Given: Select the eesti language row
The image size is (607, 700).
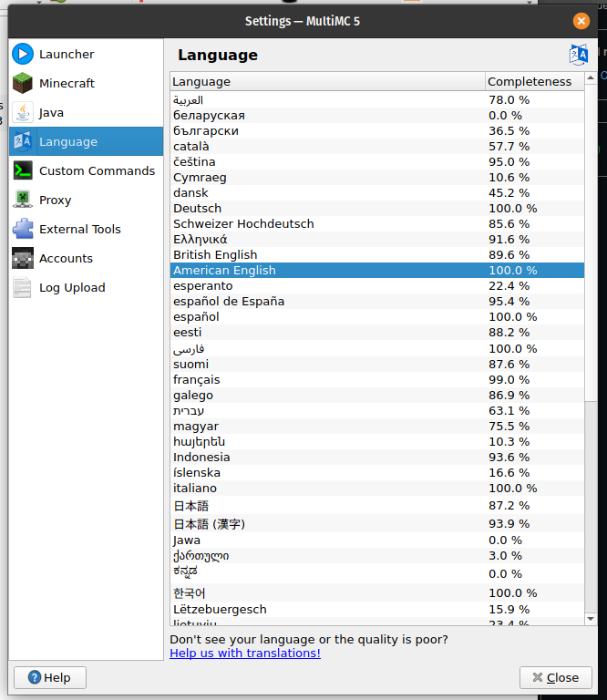Looking at the screenshot, I should pyautogui.click(x=377, y=333).
